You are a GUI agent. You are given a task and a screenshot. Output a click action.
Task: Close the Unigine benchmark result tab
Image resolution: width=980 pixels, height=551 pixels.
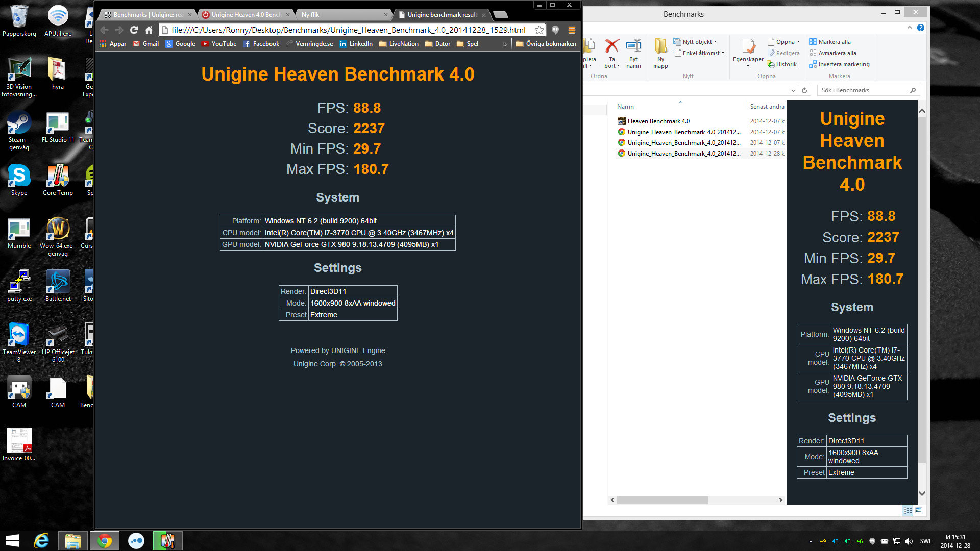coord(484,15)
